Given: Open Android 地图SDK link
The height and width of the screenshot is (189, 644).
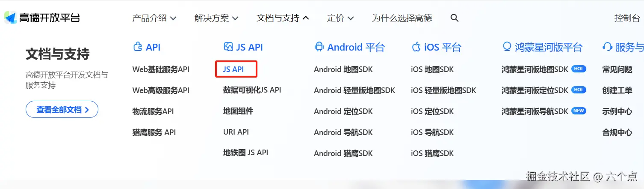Looking at the screenshot, I should pos(343,69).
